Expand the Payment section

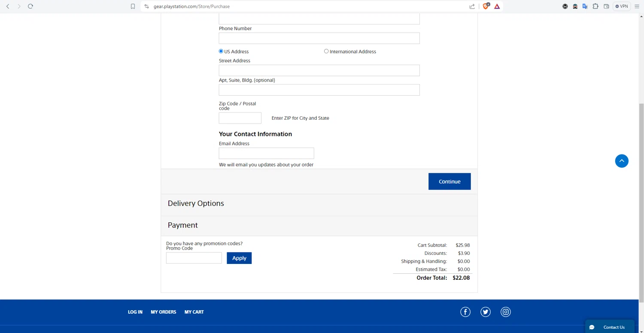pos(319,225)
